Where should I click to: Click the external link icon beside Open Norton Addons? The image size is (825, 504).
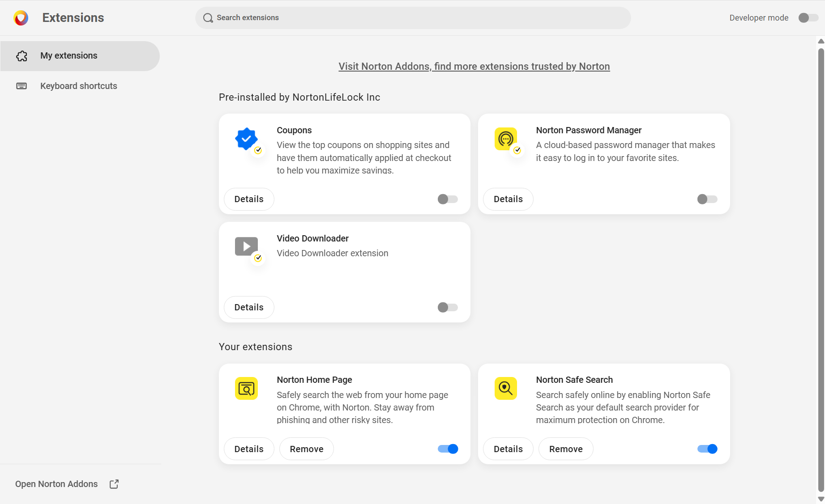(114, 484)
